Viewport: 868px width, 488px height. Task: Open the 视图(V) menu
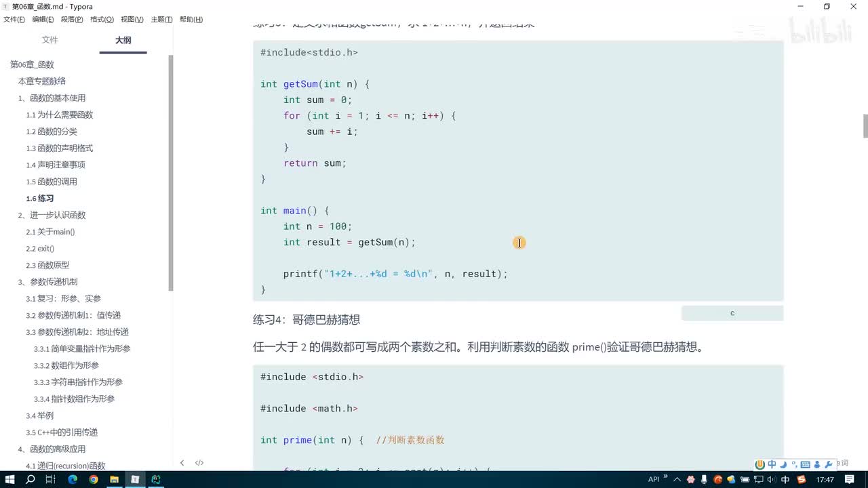coord(132,20)
